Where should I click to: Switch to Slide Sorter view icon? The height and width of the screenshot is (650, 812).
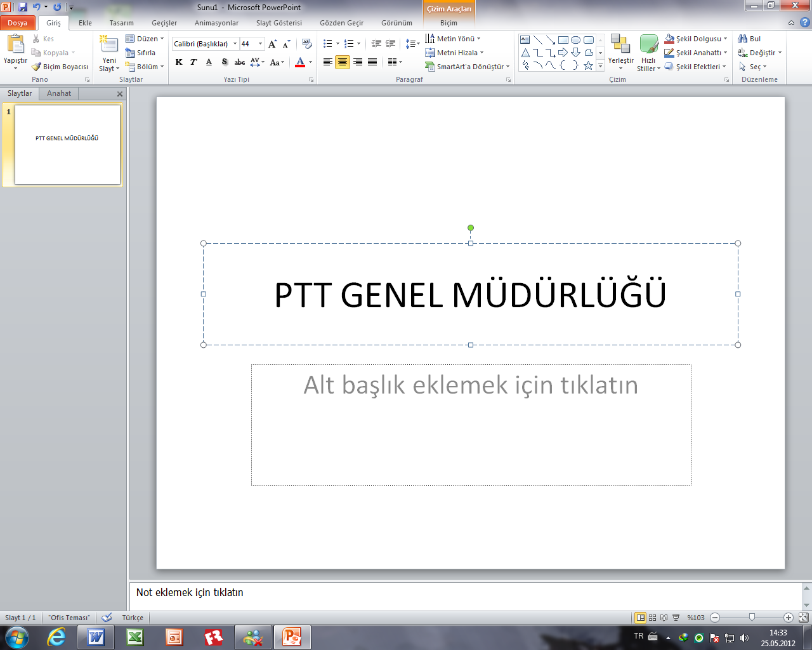tap(652, 618)
